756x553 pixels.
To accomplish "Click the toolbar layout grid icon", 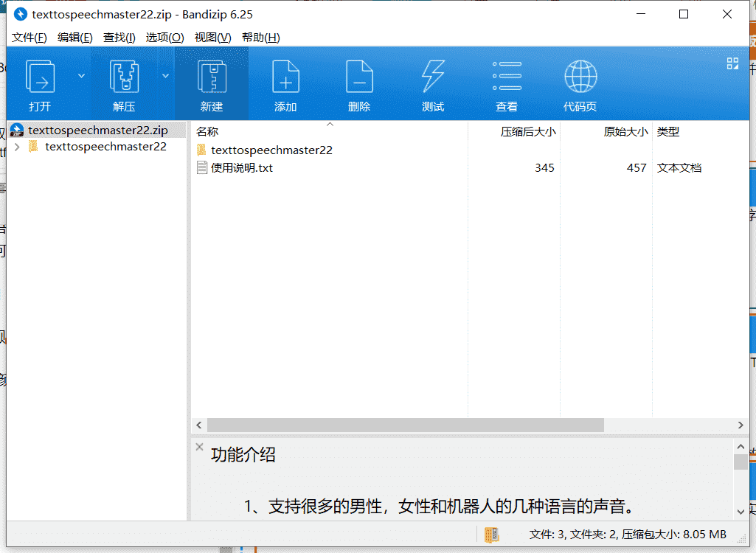I will [732, 63].
